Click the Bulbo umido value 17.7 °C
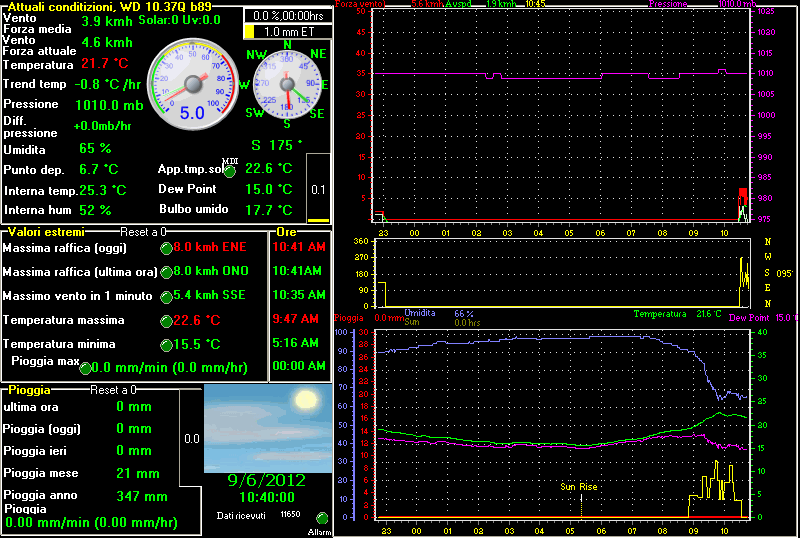 point(269,210)
